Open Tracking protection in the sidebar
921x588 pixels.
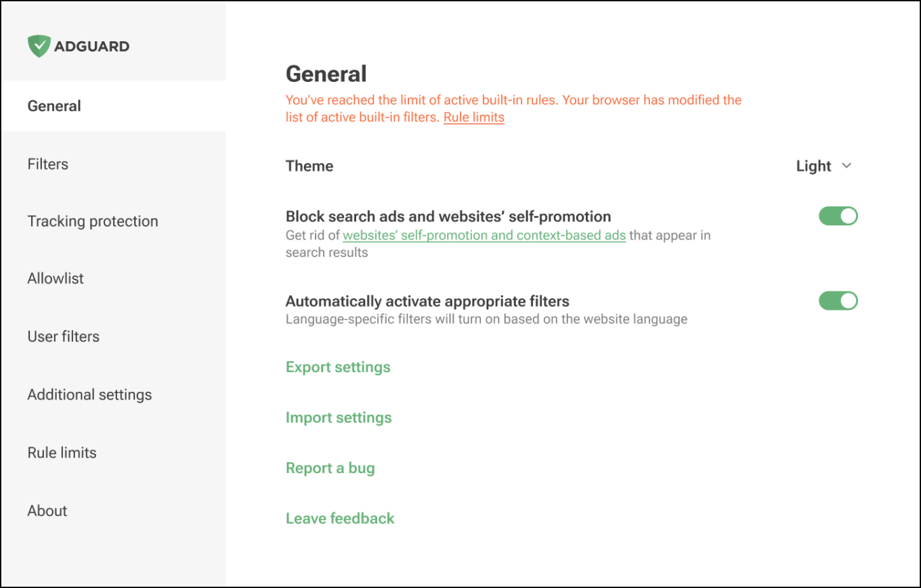pyautogui.click(x=93, y=221)
